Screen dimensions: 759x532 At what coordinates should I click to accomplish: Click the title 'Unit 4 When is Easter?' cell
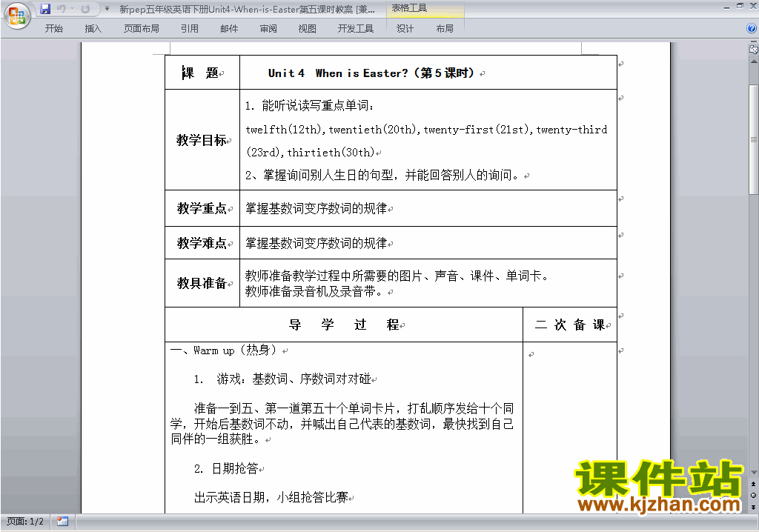point(428,73)
